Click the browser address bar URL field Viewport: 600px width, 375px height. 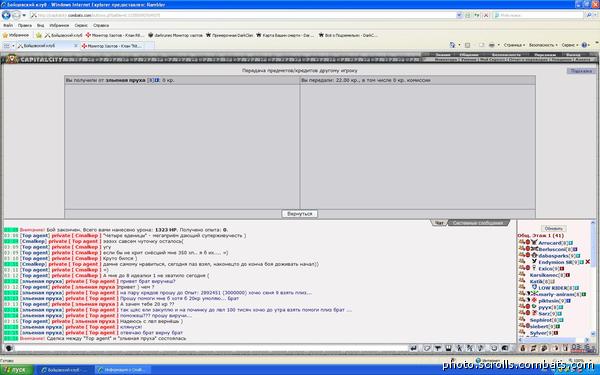(x=243, y=15)
